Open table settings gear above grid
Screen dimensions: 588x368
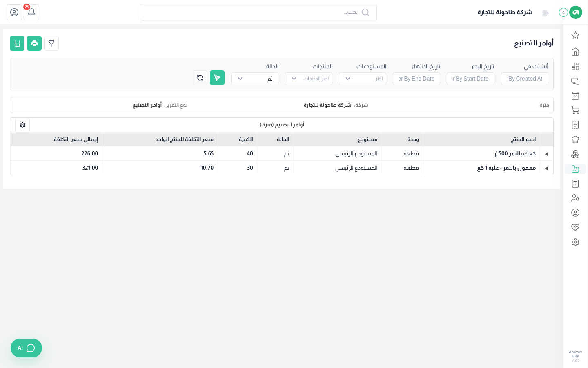pos(22,125)
